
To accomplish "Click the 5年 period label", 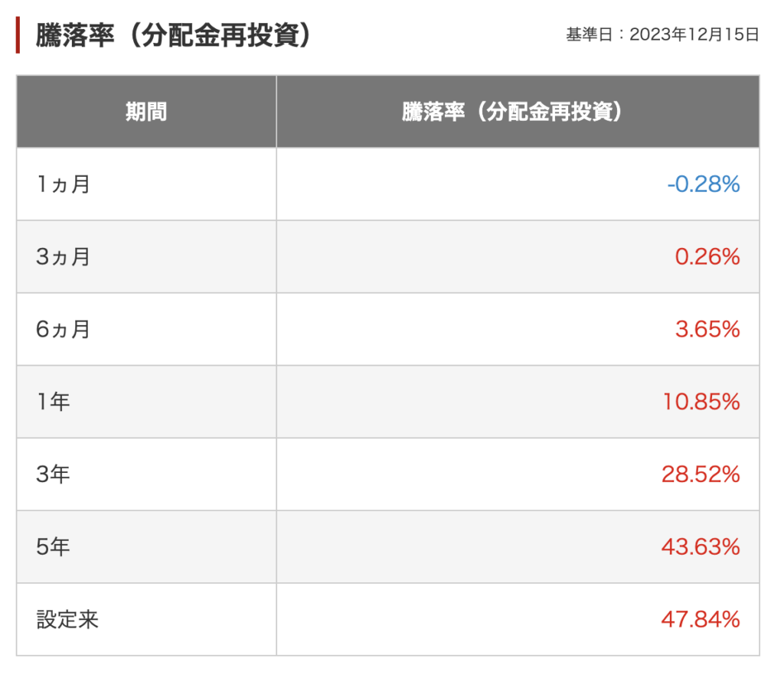I will point(54,548).
